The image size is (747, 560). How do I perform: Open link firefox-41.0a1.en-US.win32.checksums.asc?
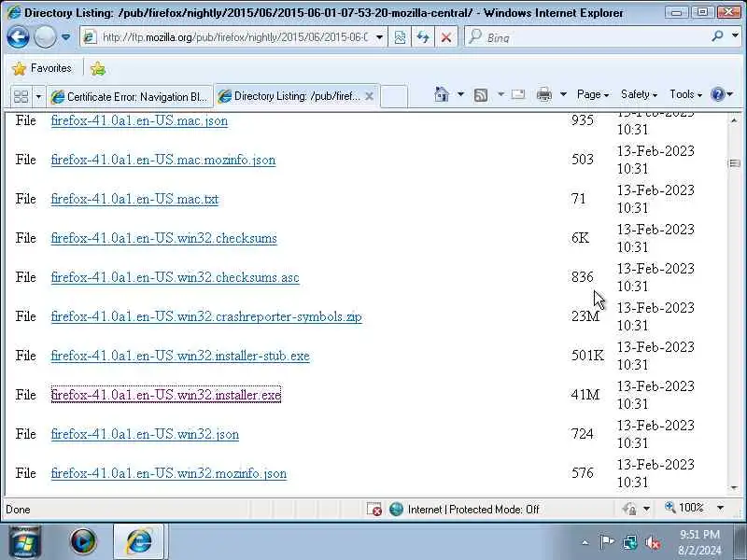click(175, 277)
